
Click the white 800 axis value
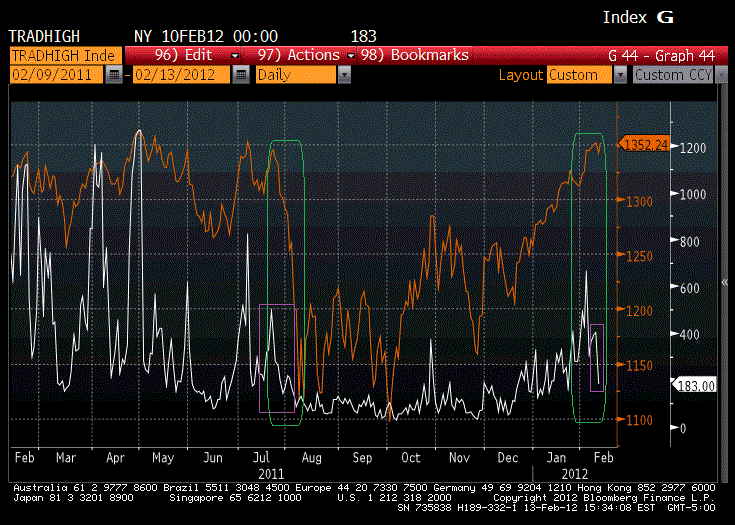click(689, 241)
